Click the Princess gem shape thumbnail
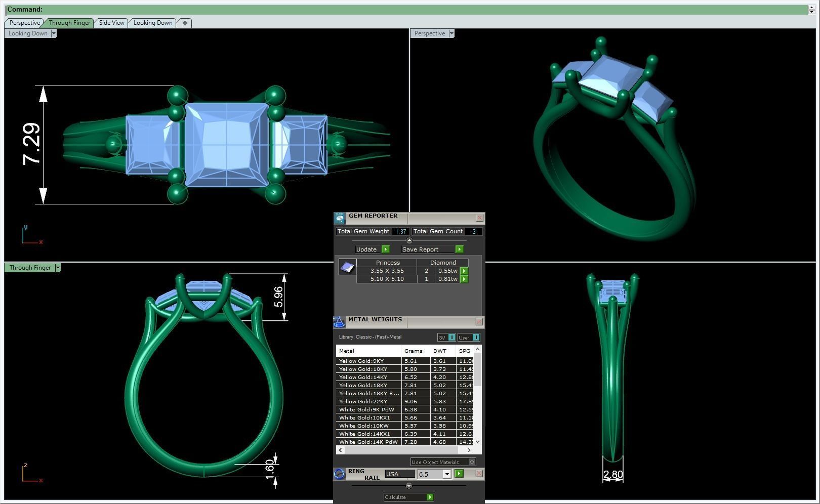This screenshot has height=504, width=820. coord(347,267)
